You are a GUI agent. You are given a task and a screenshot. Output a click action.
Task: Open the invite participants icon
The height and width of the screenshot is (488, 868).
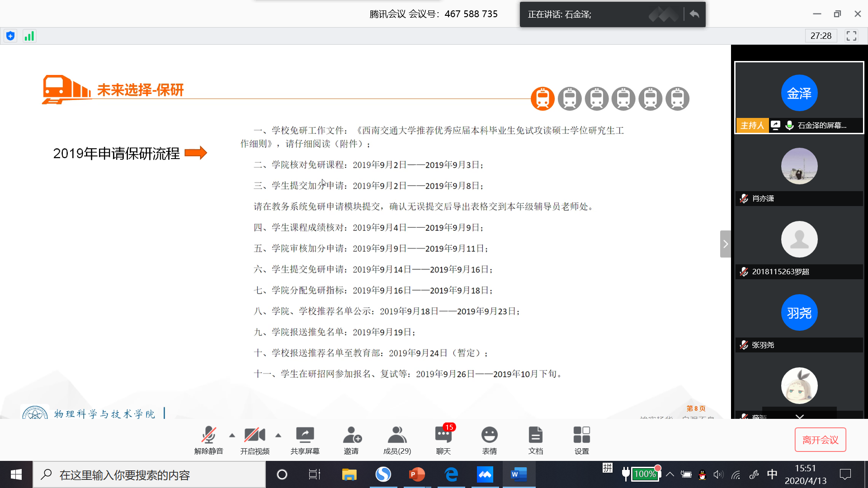click(351, 440)
